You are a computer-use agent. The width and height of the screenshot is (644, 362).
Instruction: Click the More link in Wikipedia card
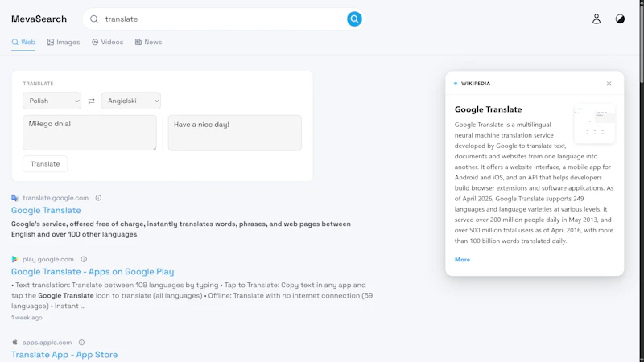pyautogui.click(x=462, y=260)
